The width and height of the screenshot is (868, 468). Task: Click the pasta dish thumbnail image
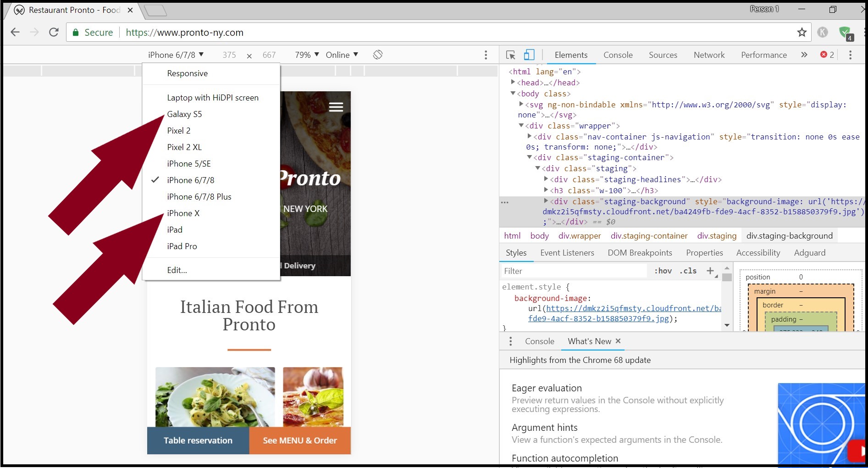[x=215, y=397]
